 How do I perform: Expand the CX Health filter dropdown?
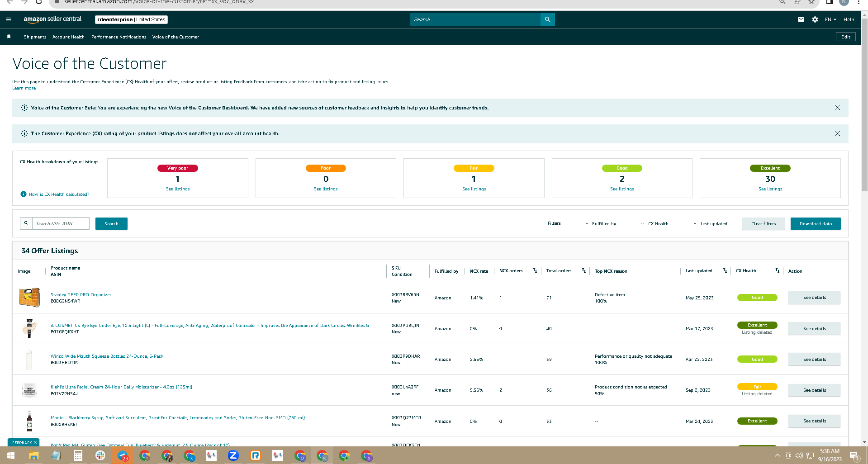coord(655,223)
